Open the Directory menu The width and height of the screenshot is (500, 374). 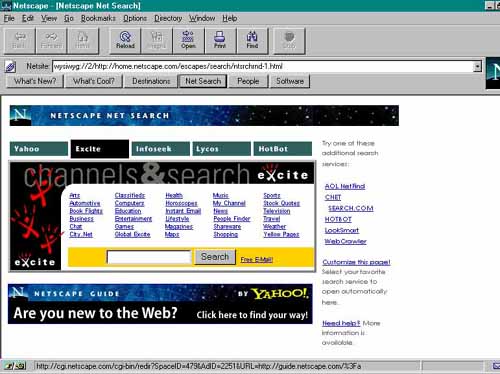(168, 18)
